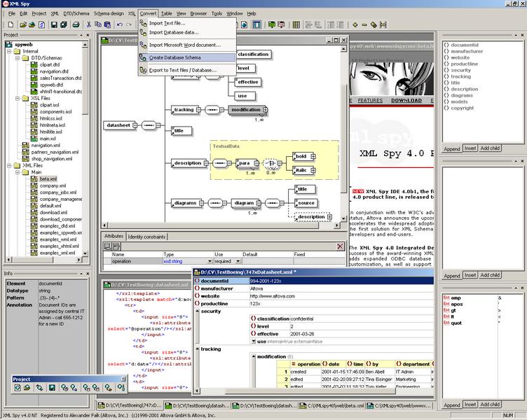527x420 pixels.
Task: Click the Paste clipboard icon
Action: (107, 24)
